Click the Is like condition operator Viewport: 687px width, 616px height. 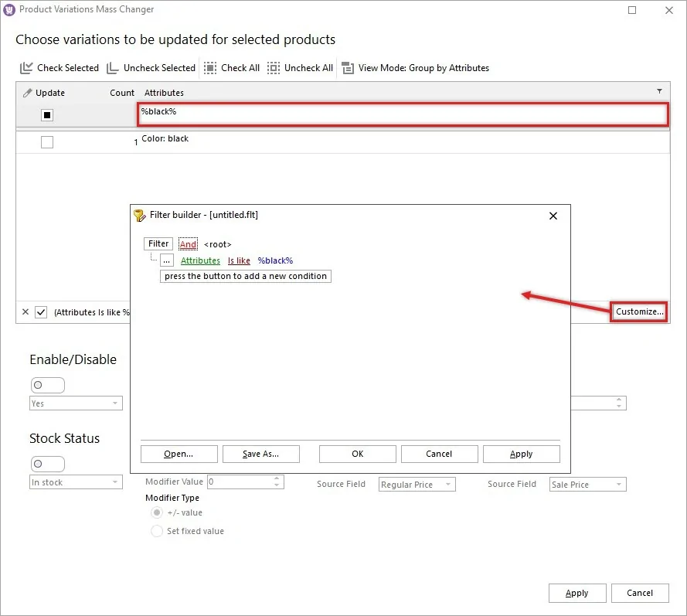pos(238,260)
